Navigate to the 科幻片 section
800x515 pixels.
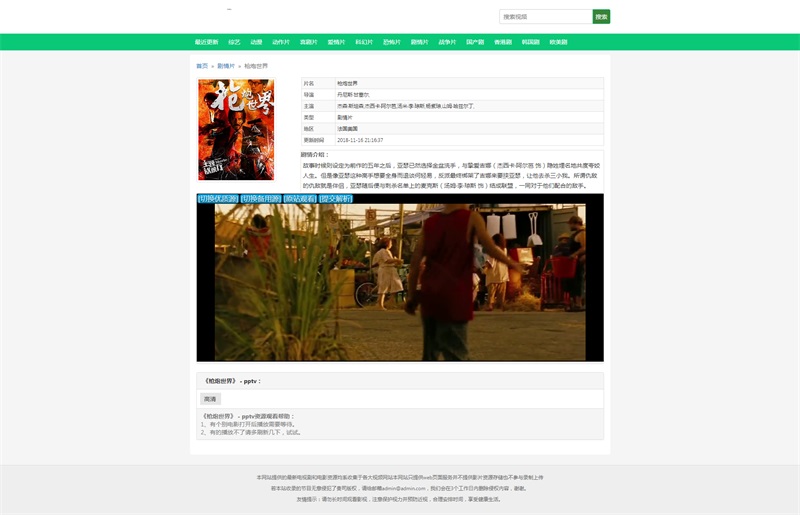(x=364, y=42)
